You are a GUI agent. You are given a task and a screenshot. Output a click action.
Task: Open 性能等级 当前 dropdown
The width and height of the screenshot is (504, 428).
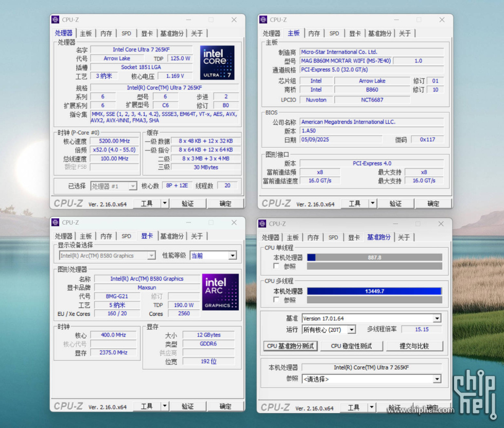tap(214, 255)
